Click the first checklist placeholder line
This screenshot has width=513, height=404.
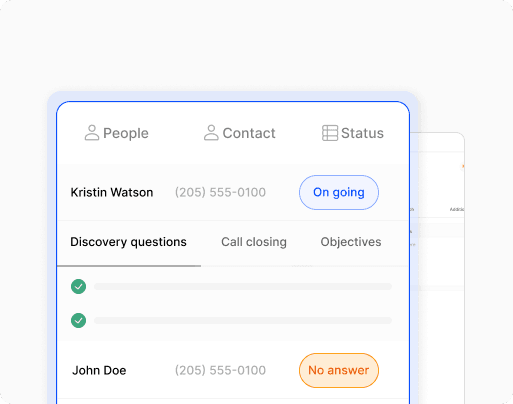pos(243,286)
